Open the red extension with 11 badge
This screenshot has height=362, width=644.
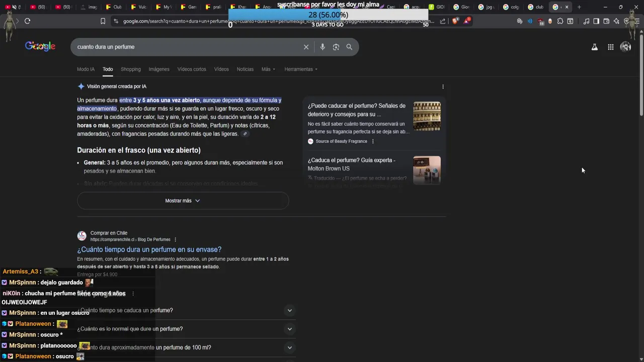tap(540, 22)
